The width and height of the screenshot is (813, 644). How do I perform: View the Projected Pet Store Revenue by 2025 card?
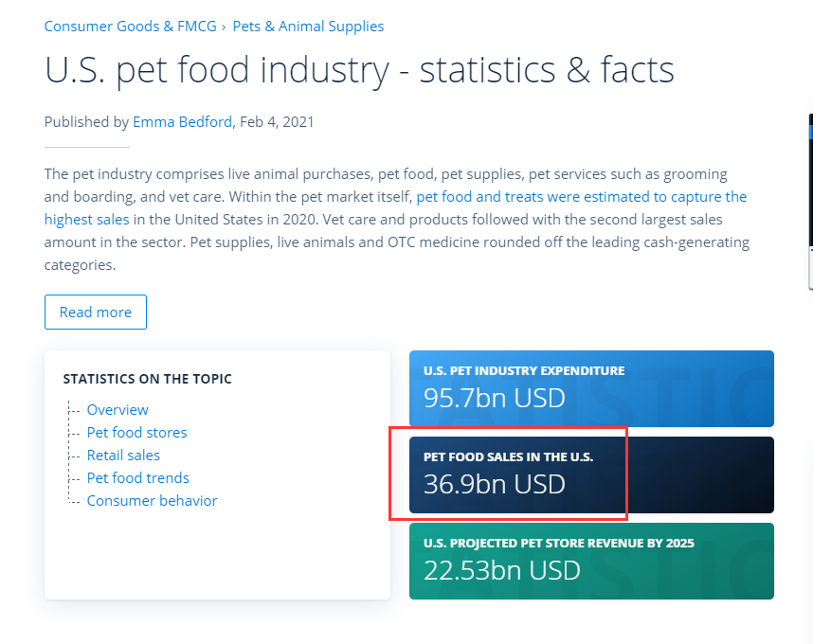coord(591,561)
